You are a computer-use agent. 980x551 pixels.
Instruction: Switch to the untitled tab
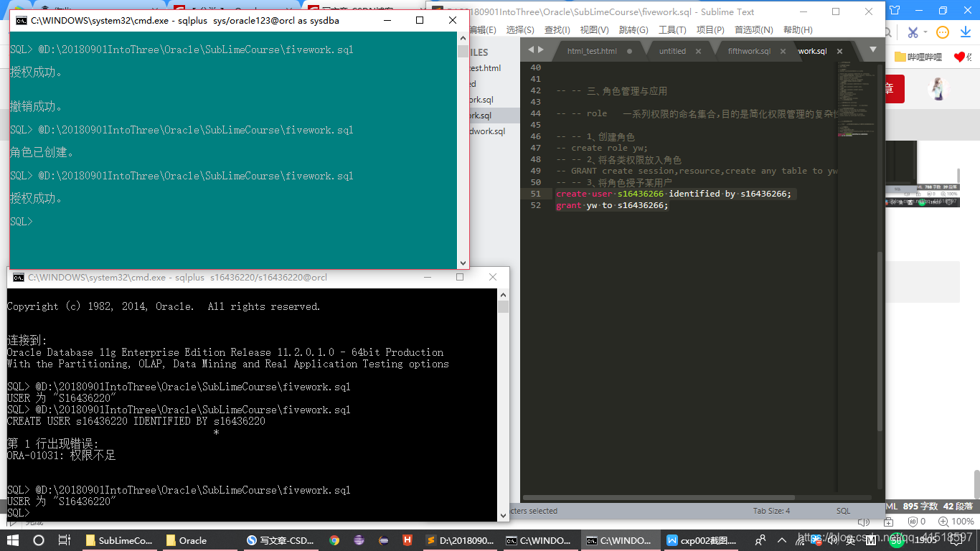click(672, 51)
